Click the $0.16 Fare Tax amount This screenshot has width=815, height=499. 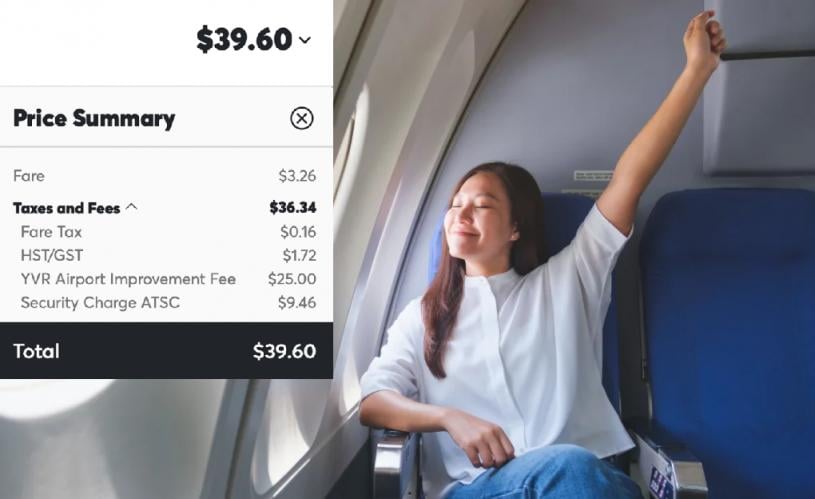[298, 232]
